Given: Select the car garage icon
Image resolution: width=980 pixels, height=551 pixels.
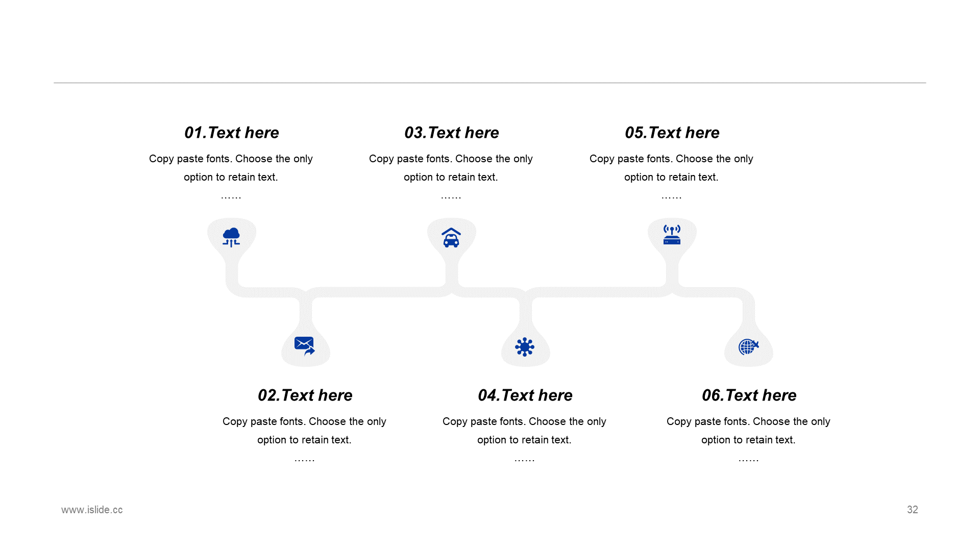Looking at the screenshot, I should pos(451,238).
